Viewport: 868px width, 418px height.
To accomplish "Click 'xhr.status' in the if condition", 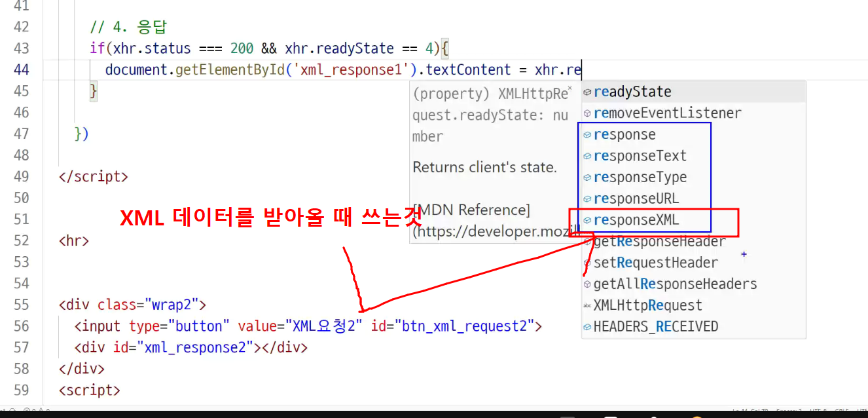I will [152, 48].
